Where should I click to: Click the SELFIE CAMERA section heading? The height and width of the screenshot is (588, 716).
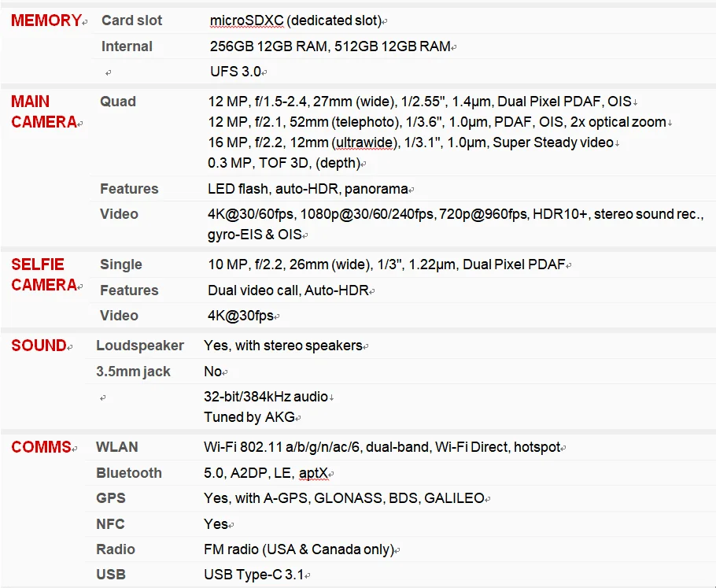[x=43, y=275]
